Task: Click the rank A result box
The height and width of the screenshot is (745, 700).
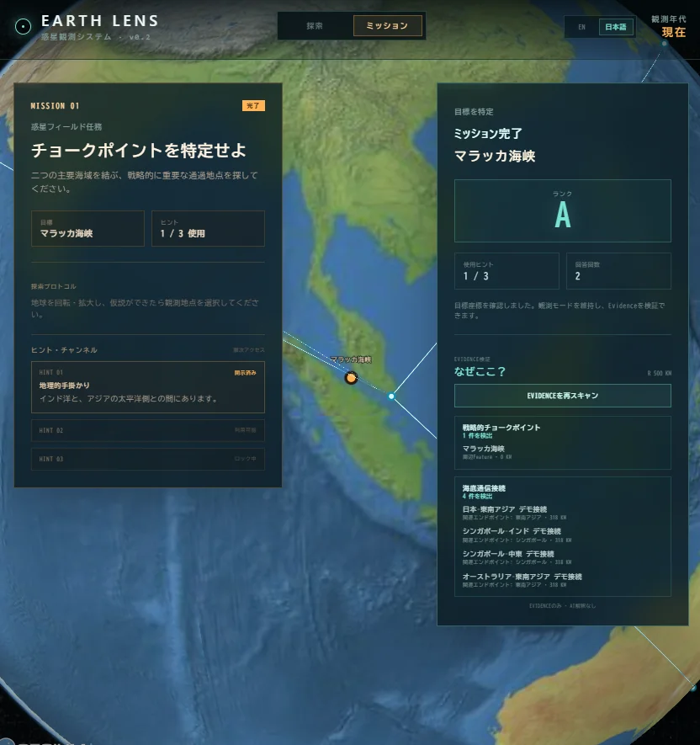Action: tap(563, 211)
